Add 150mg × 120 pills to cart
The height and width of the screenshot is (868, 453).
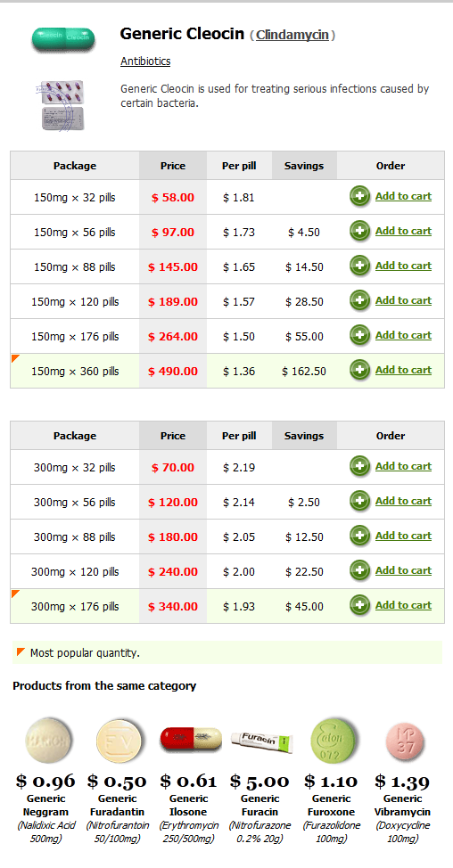pyautogui.click(x=403, y=300)
